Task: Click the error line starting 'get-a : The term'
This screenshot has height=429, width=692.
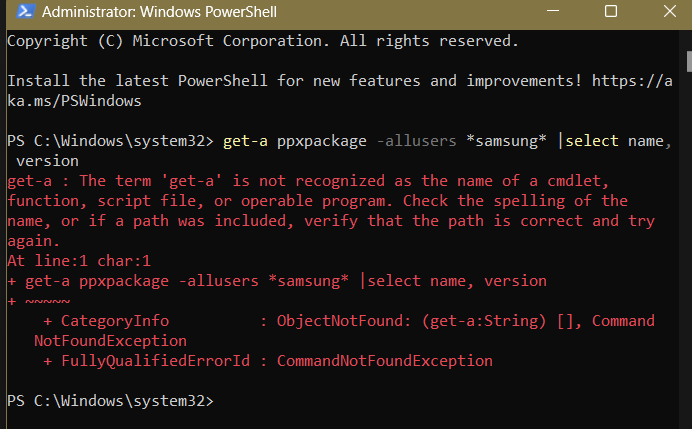Action: [308, 181]
